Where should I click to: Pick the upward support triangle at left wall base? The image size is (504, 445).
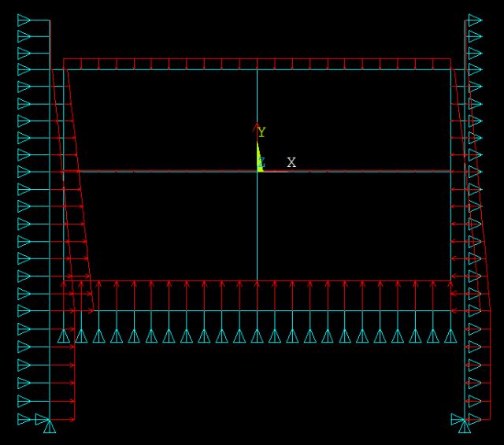click(x=50, y=426)
